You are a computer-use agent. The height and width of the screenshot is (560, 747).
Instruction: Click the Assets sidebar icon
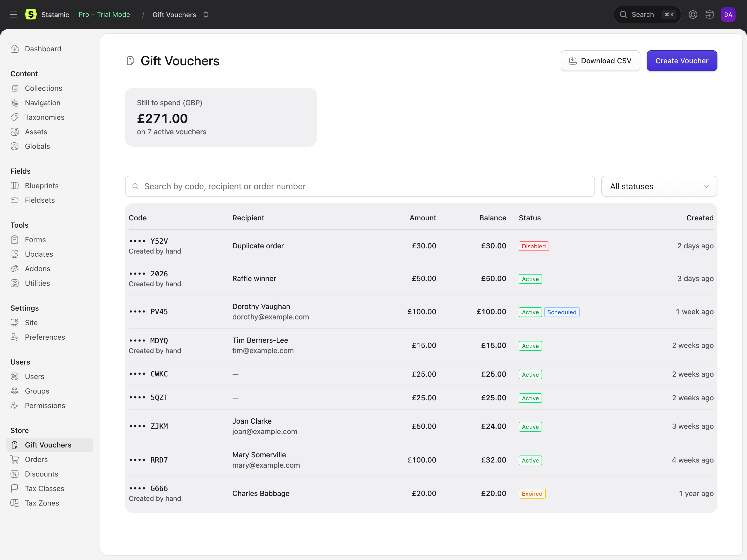pos(15,132)
